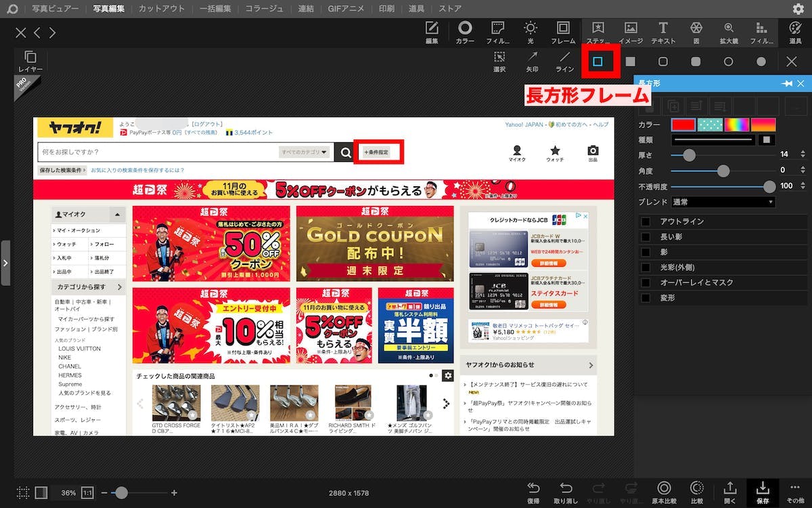
Task: Switch to 一括編集 tab
Action: pos(215,9)
